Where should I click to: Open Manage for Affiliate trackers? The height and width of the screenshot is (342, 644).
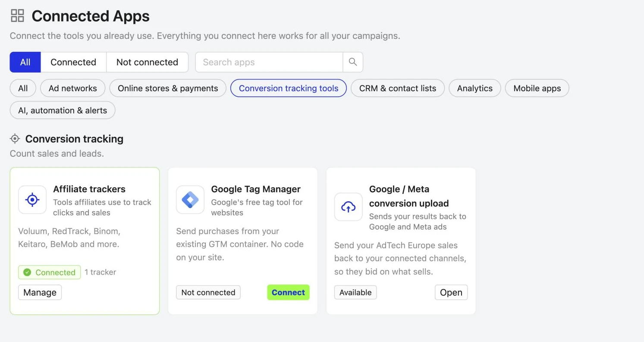coord(40,292)
